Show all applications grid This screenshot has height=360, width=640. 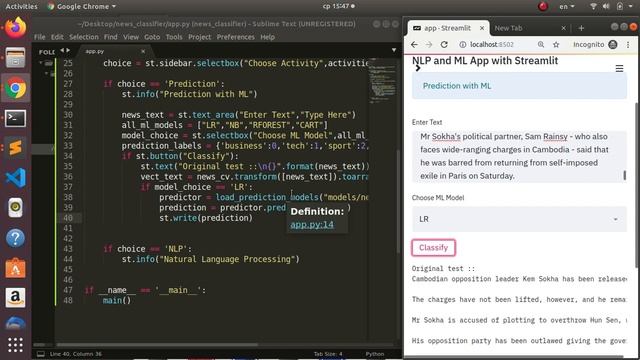pyautogui.click(x=16, y=345)
